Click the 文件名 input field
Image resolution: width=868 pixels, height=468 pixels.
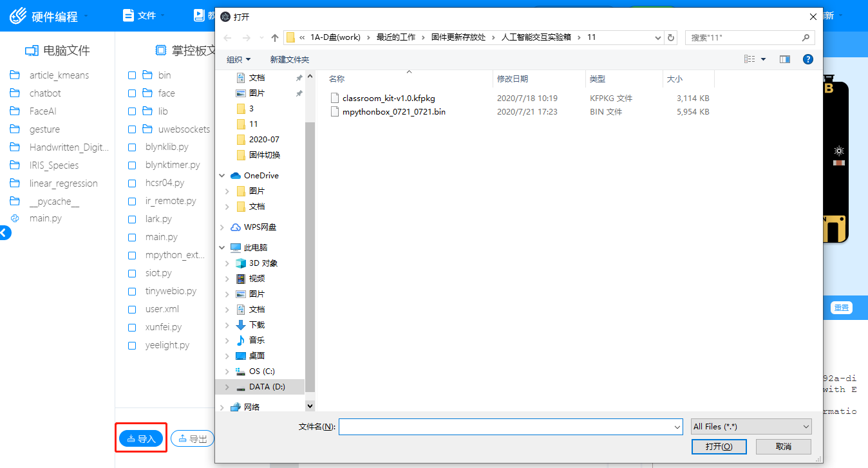pyautogui.click(x=511, y=427)
